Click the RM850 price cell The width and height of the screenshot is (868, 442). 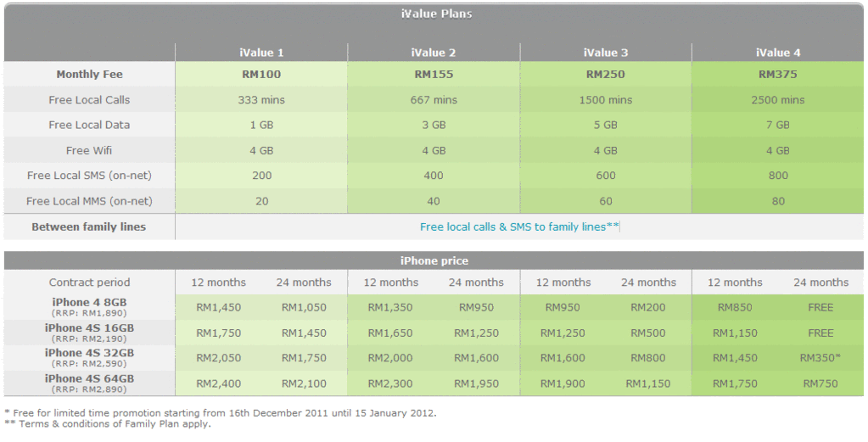tap(735, 308)
